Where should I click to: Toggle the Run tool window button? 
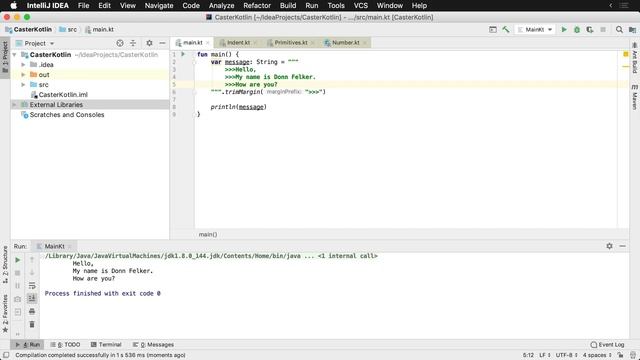tap(28, 344)
